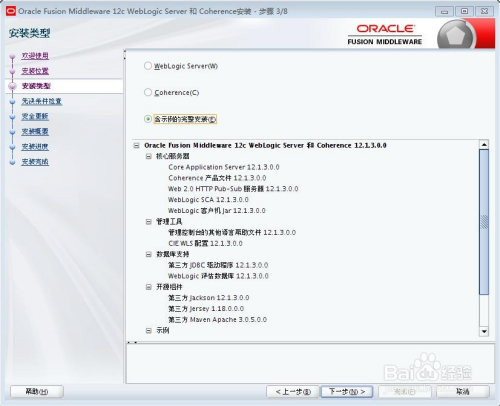500x406 pixels.
Task: Select the Coherence(C) radio button
Action: [148, 92]
